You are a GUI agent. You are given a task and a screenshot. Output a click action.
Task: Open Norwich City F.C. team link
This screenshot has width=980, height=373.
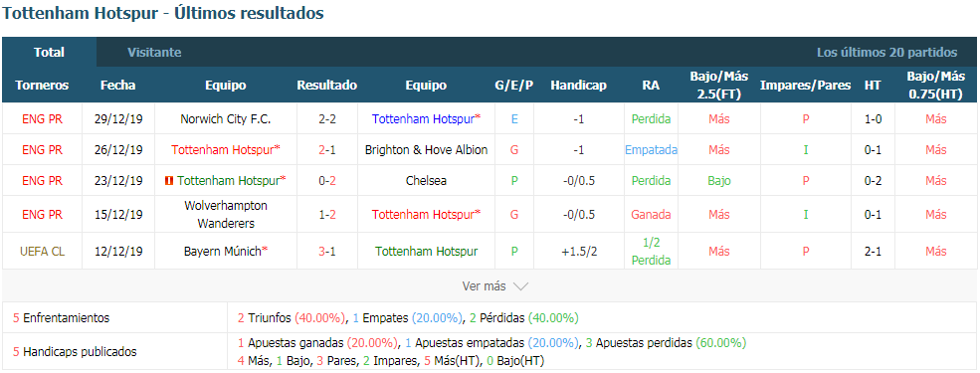[x=226, y=118]
